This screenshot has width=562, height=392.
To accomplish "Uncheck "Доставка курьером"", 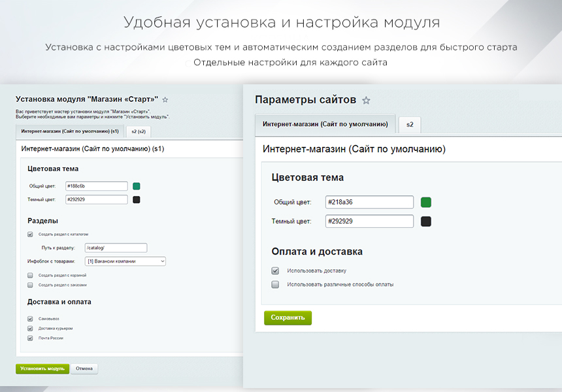I will point(29,329).
